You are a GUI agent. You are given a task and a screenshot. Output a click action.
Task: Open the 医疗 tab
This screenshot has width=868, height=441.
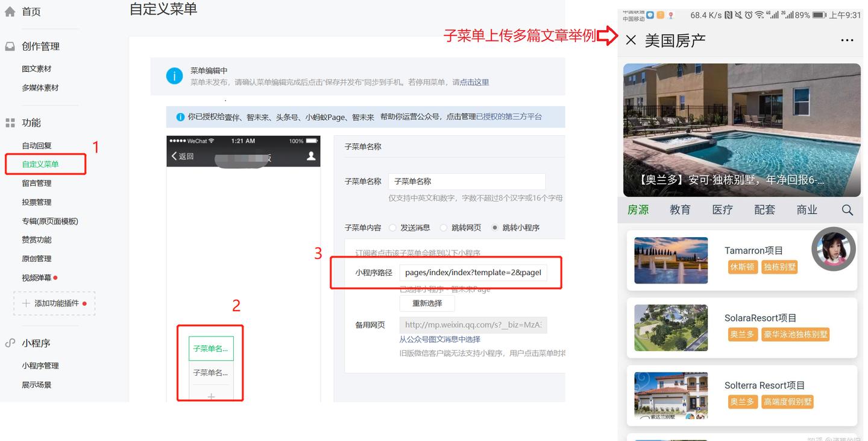[723, 210]
